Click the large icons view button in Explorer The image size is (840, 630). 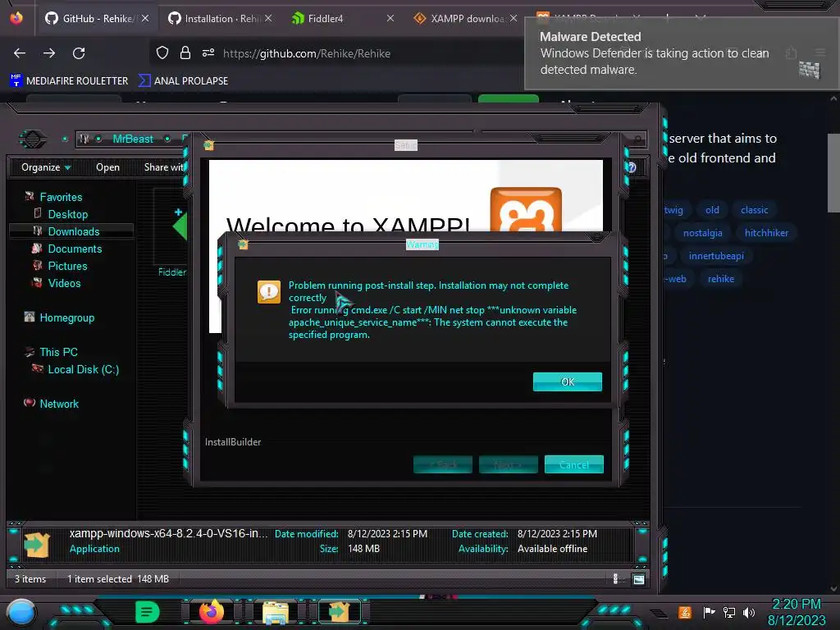click(x=638, y=579)
